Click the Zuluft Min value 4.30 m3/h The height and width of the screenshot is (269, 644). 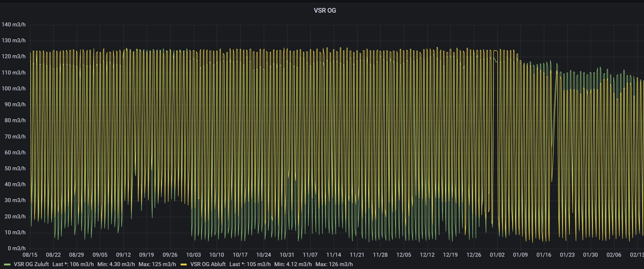[116, 264]
